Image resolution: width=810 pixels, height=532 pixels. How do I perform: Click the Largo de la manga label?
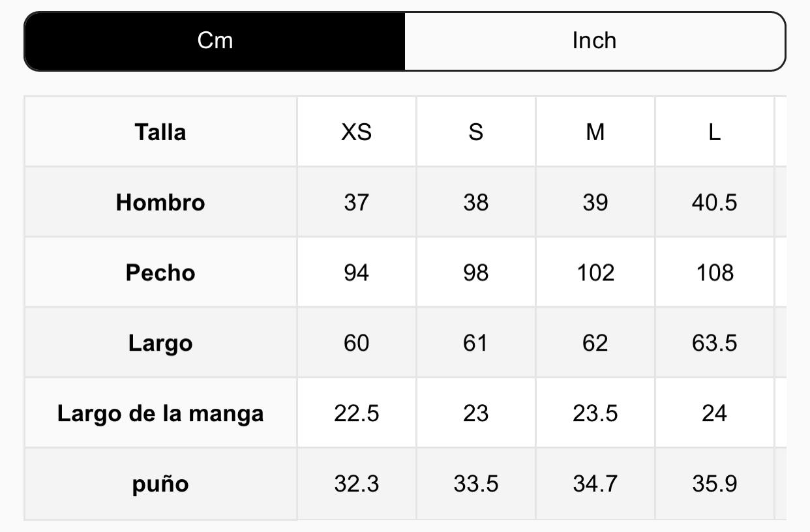160,413
